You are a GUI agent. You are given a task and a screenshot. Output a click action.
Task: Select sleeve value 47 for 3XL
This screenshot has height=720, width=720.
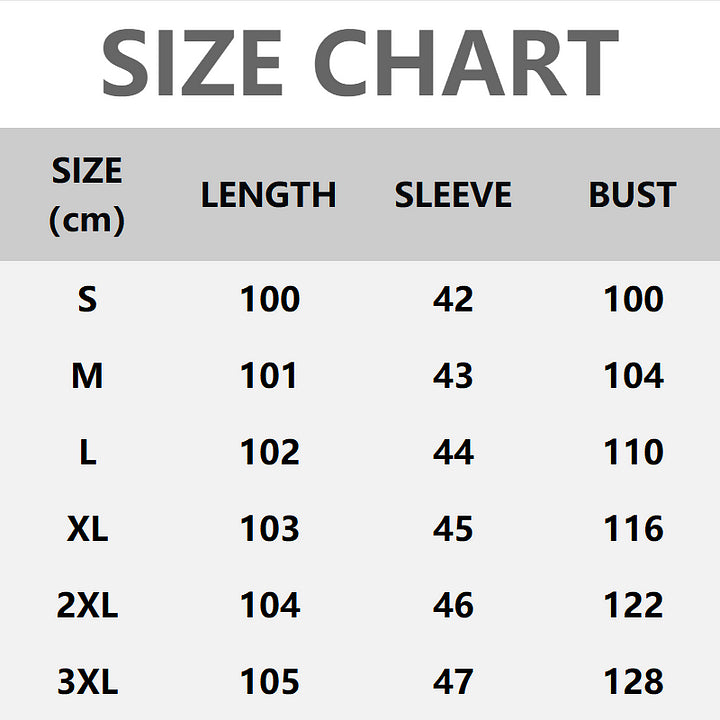(453, 682)
